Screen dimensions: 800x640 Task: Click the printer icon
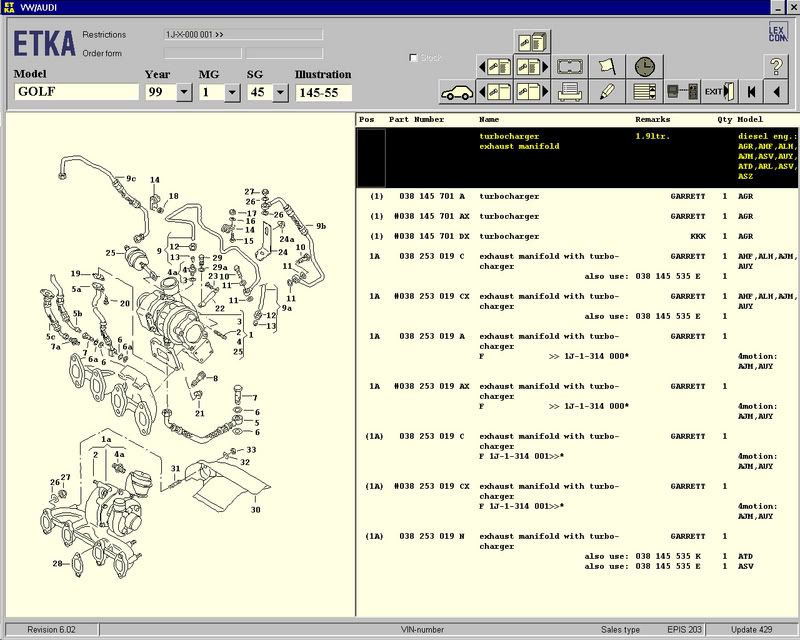pos(569,92)
